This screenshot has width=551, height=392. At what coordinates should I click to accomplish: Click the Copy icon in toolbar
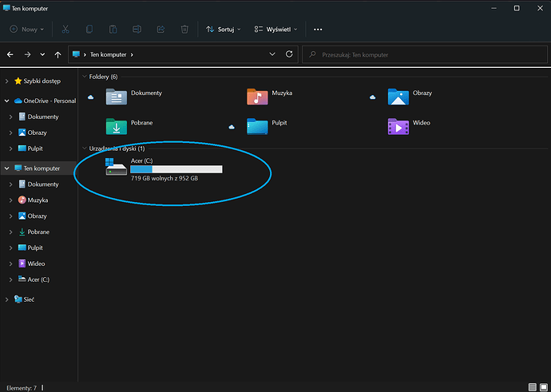tap(89, 30)
